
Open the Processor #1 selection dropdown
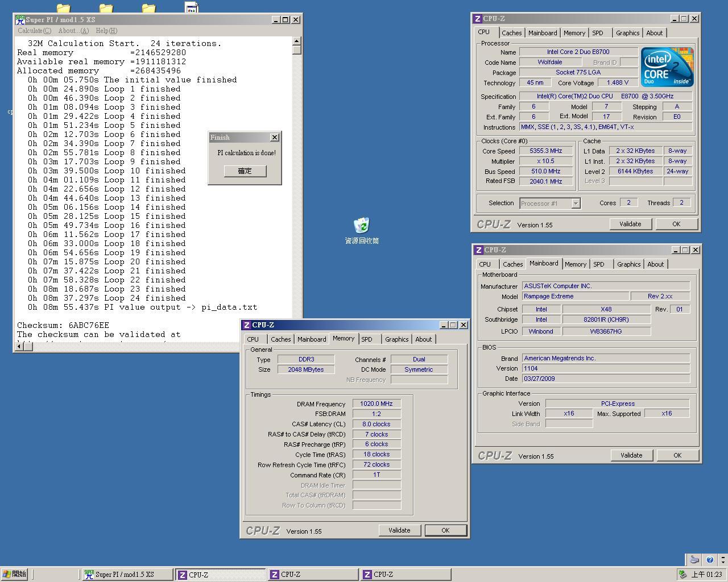pos(576,203)
